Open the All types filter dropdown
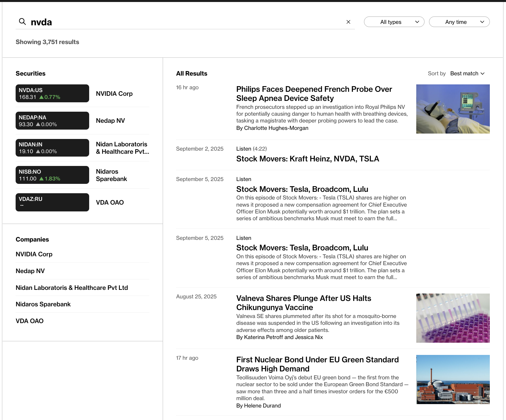This screenshot has width=506, height=420. (x=394, y=22)
